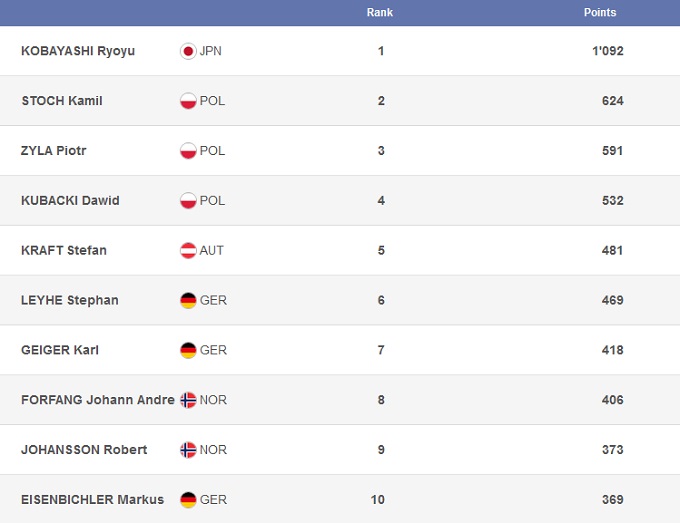Select the STOCH Kamil name link
Viewport: 680px width, 523px height.
tap(62, 101)
